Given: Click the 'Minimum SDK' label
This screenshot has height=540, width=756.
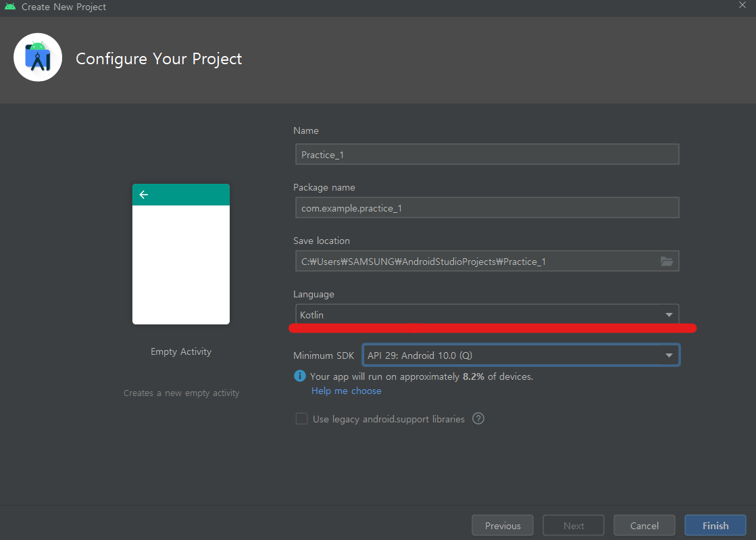Looking at the screenshot, I should [324, 355].
